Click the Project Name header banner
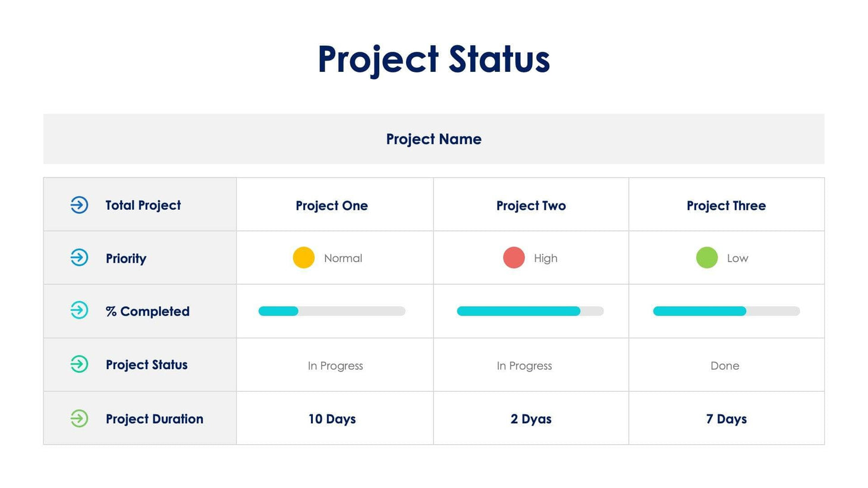Viewport: 868px width, 488px height. (433, 139)
